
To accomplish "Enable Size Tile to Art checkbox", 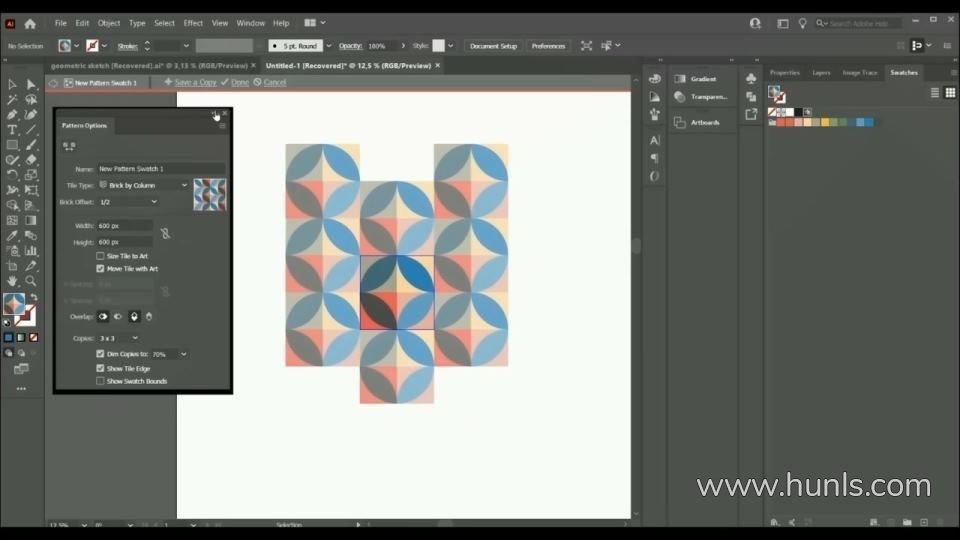I will [x=100, y=256].
